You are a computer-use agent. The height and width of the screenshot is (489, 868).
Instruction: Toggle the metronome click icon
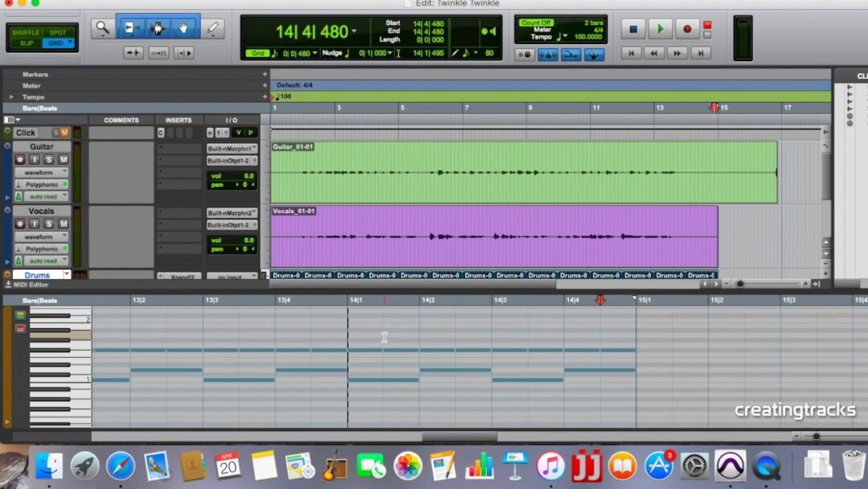[548, 55]
